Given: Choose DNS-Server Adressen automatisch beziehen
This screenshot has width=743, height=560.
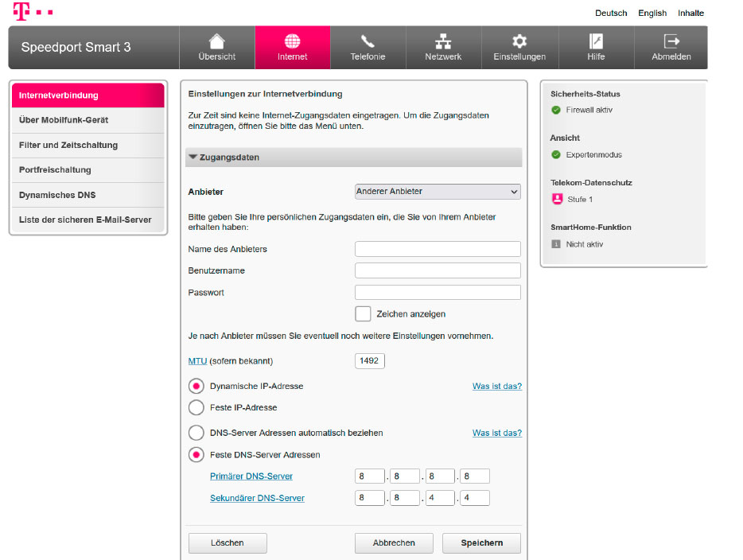Looking at the screenshot, I should click(196, 433).
